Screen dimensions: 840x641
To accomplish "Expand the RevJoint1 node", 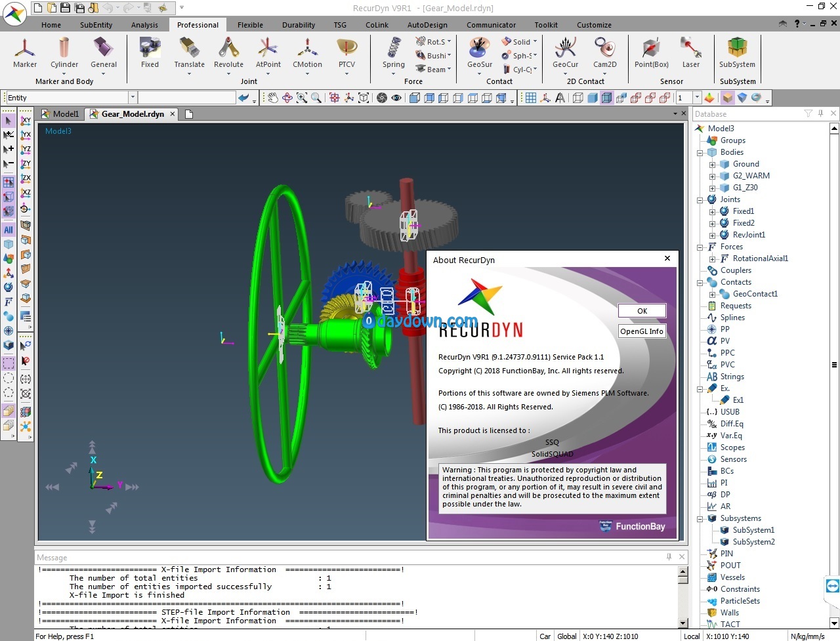I will [x=712, y=236].
